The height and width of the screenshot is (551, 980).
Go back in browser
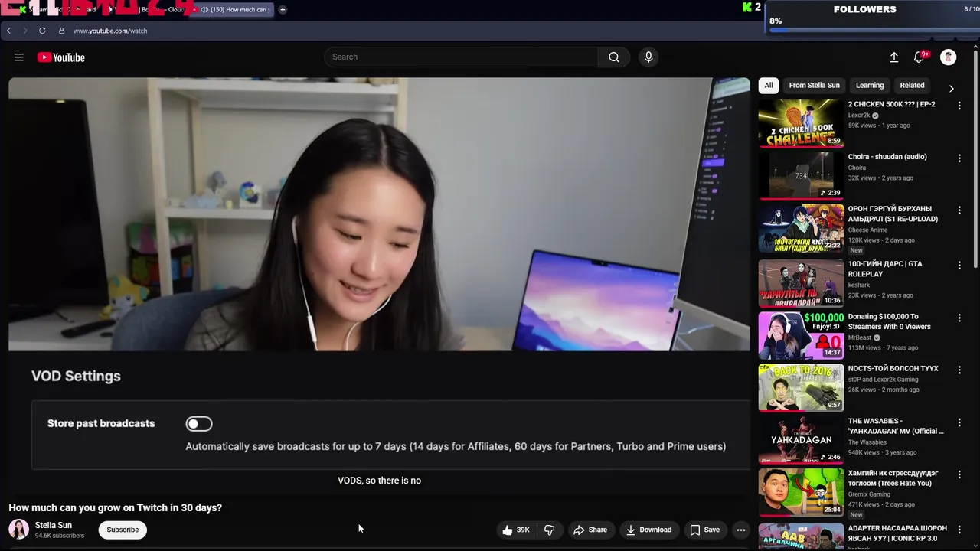point(8,31)
